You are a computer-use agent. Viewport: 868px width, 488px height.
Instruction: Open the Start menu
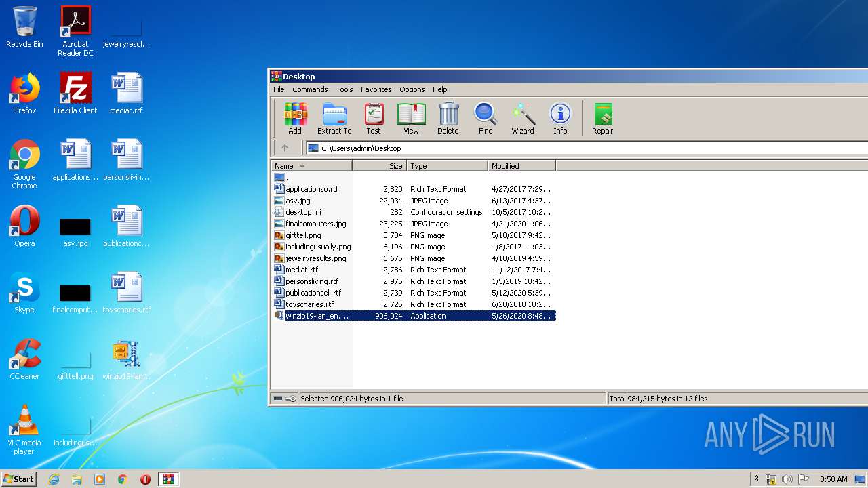(x=18, y=479)
